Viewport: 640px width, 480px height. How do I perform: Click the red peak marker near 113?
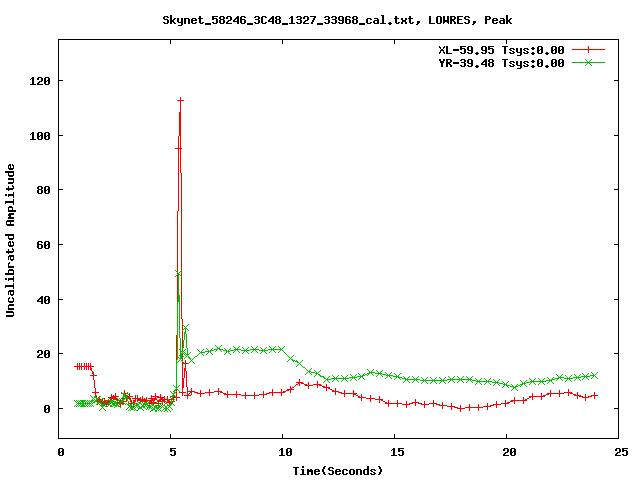(180, 100)
